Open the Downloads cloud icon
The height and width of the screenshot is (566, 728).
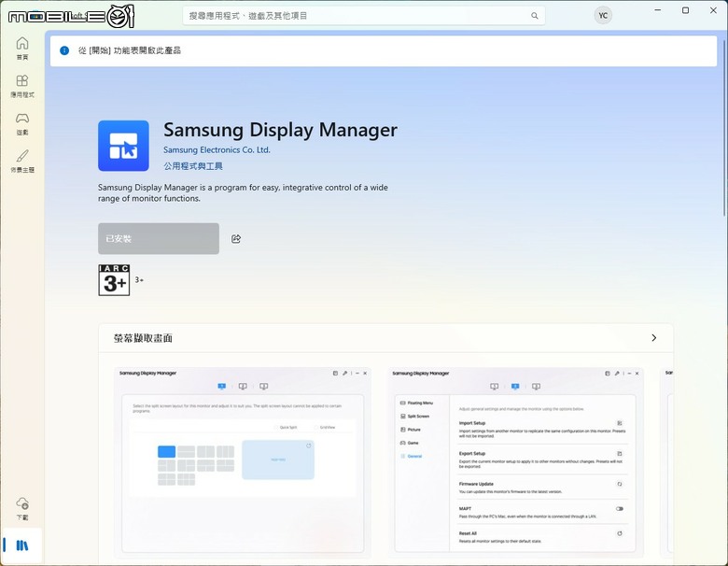(x=22, y=508)
